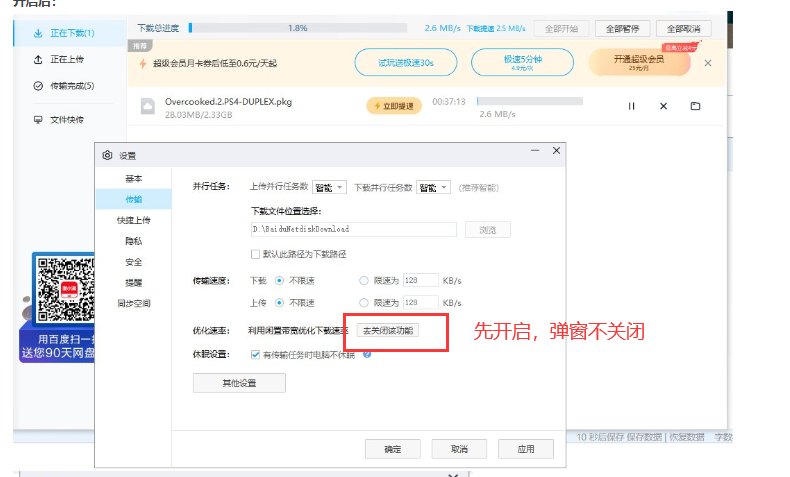Cancel the Overcooked.2 download with X icon
Screen dimensions: 790x477
click(x=663, y=106)
